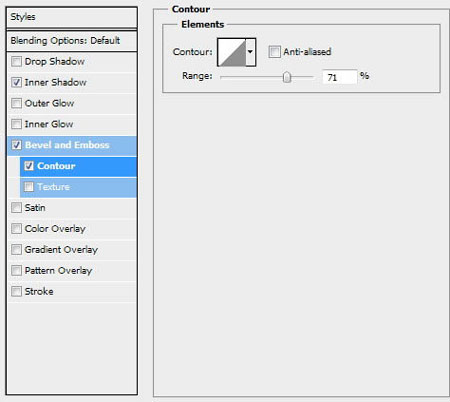Screen dimensions: 450x402
Task: Click the Range slider handle
Action: [287, 77]
